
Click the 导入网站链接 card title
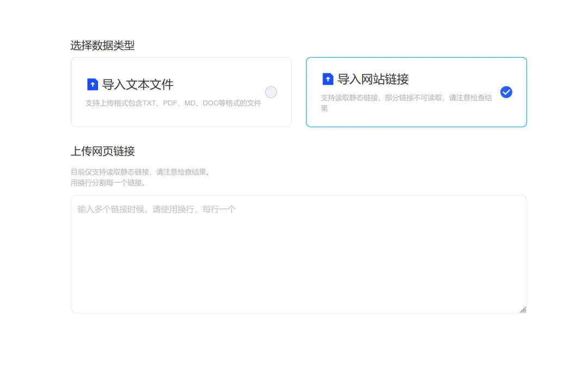tap(373, 79)
